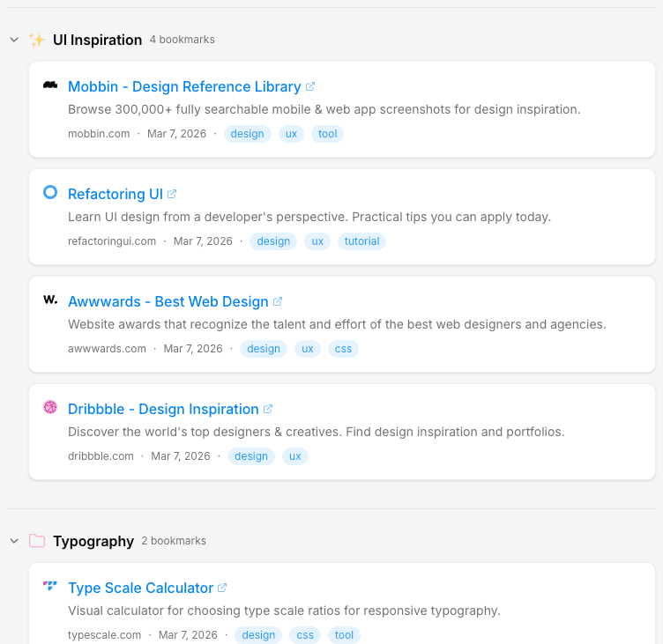This screenshot has height=644, width=663.
Task: Click the Mar 7, 2026 date on Mobbin card
Action: 176,134
